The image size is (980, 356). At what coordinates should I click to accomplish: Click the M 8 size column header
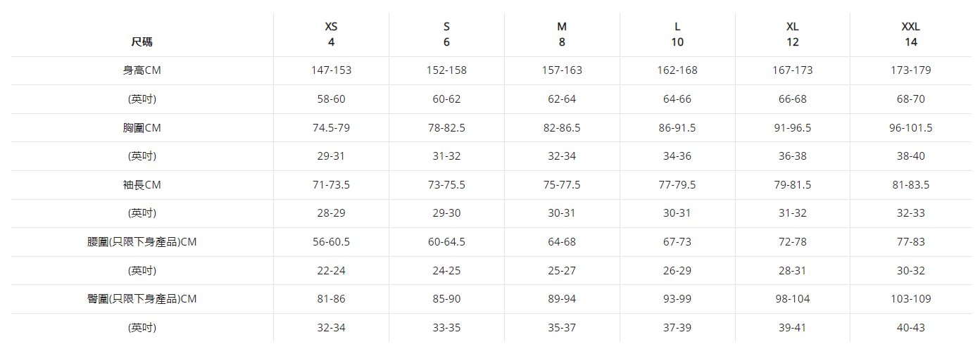point(562,34)
